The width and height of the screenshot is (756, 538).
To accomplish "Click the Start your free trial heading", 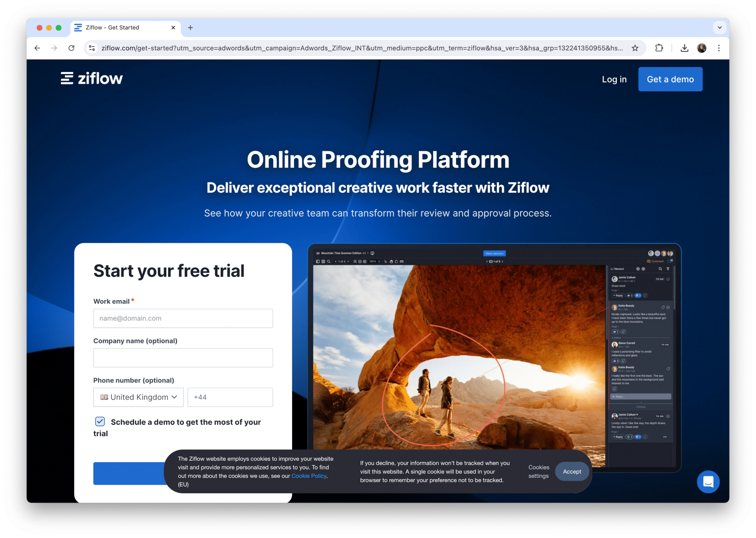I will coord(169,271).
